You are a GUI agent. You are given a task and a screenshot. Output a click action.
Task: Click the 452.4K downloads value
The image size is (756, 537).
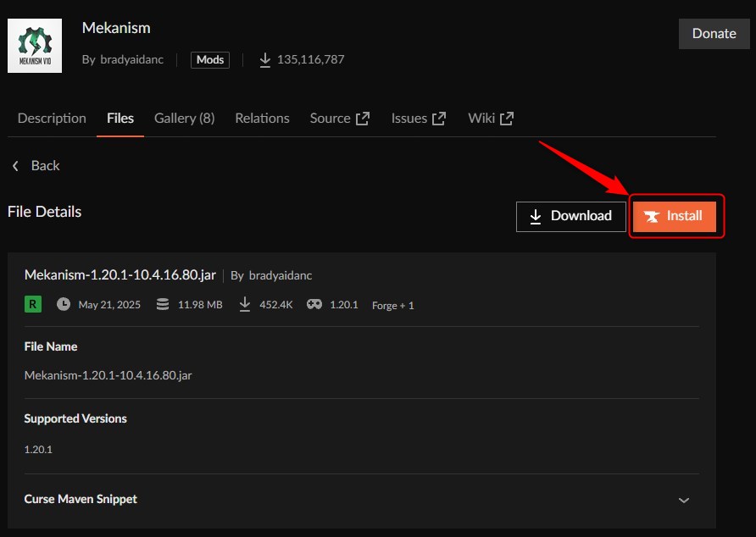coord(276,305)
